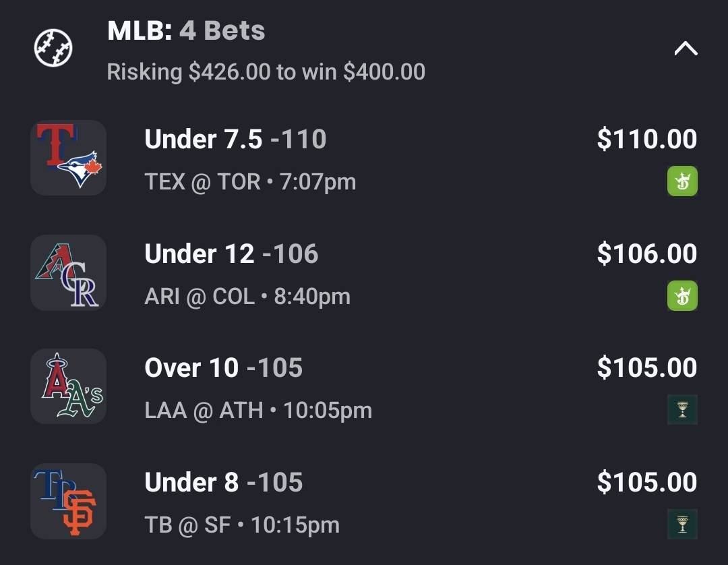Click the sportsbook icon for LAA @ ATH
Viewport: 728px width, 565px height.
682,410
